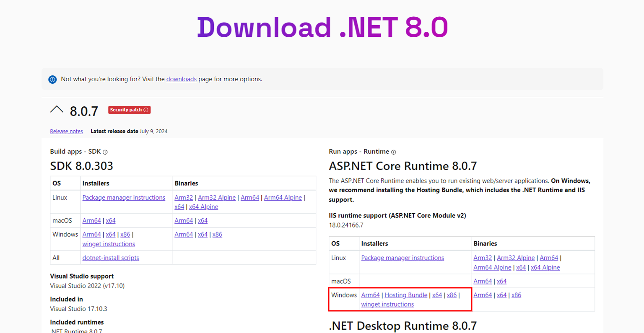
Task: Click the 'Visual Studio 2022 (v17.10)' text
Action: (x=87, y=286)
